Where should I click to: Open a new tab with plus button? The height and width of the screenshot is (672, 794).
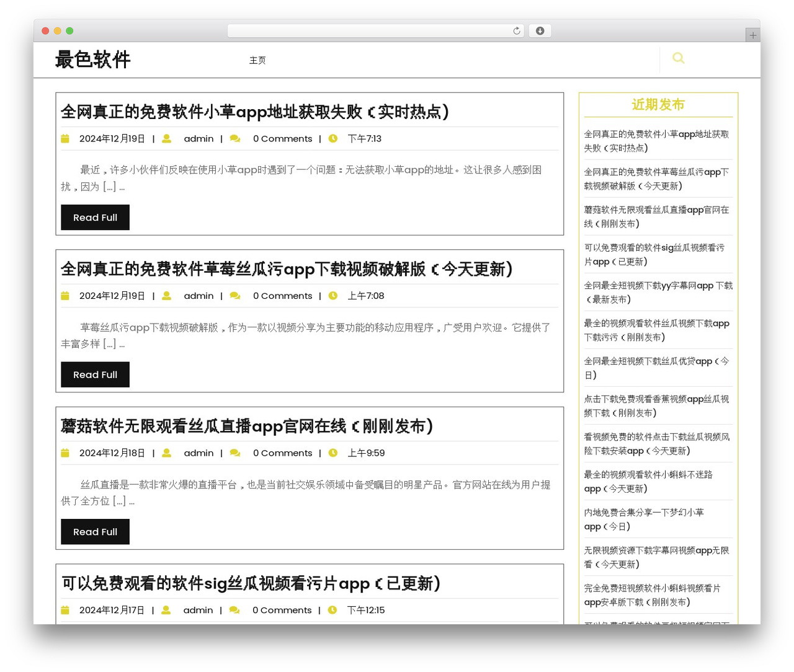coord(753,35)
